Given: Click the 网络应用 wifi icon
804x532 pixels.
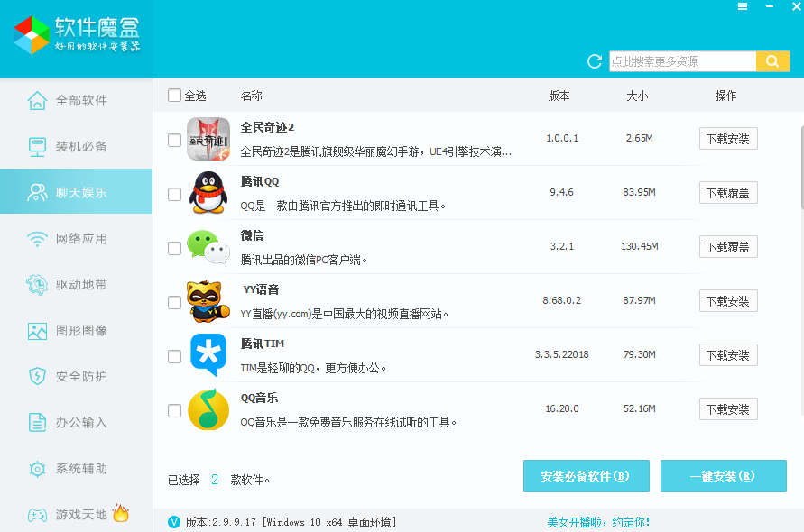Looking at the screenshot, I should click(37, 239).
